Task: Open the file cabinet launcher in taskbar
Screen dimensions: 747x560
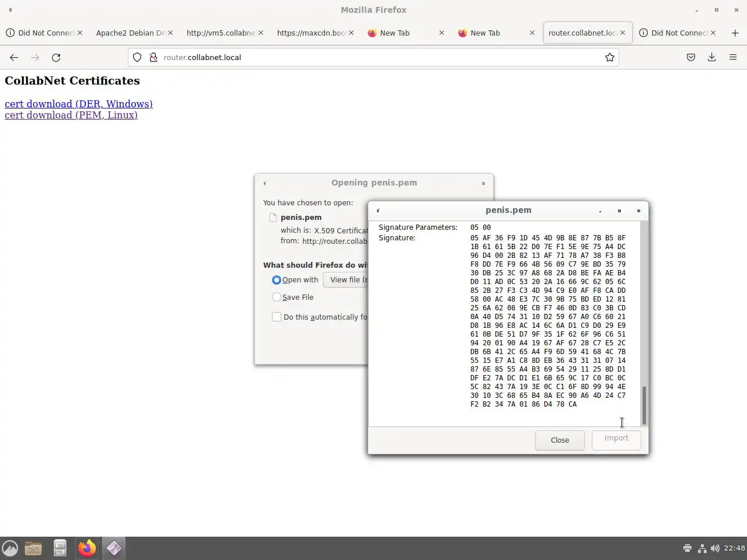Action: 60,548
